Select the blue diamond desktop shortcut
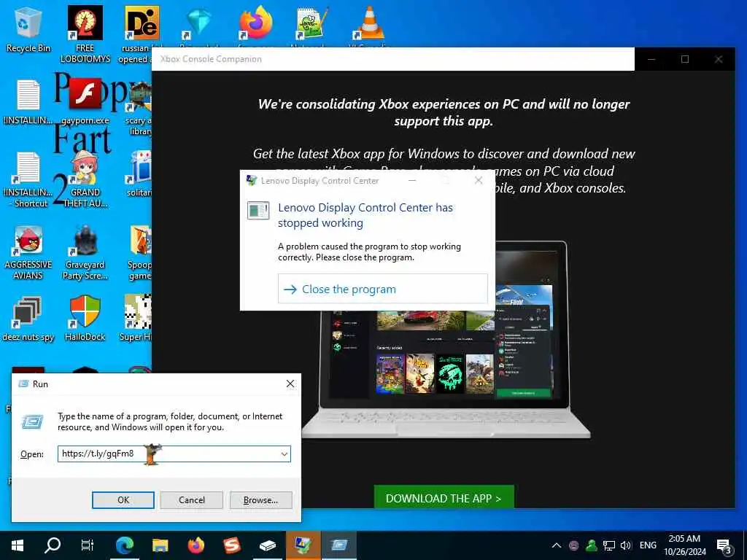 click(198, 23)
